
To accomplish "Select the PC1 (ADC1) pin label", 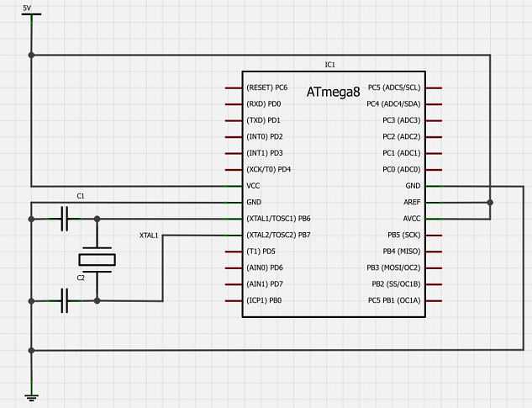I will point(402,153).
